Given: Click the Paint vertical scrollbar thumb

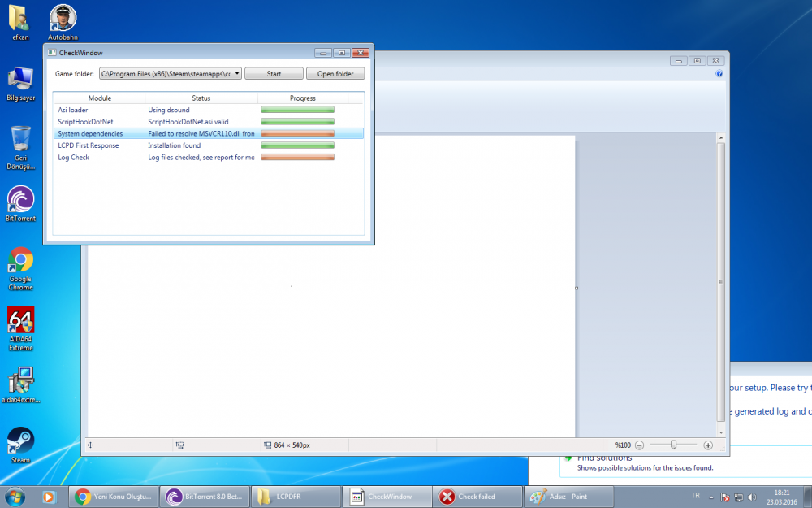Looking at the screenshot, I should (720, 282).
